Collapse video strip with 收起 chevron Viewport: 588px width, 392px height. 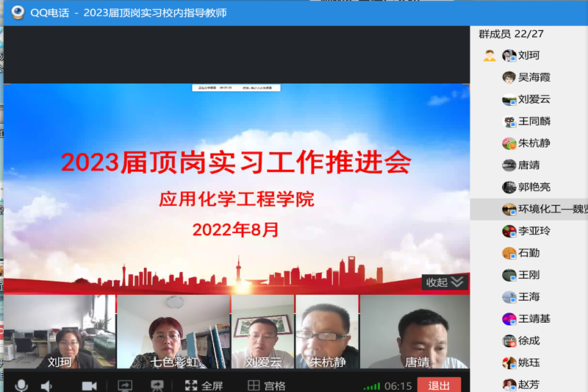pyautogui.click(x=445, y=282)
